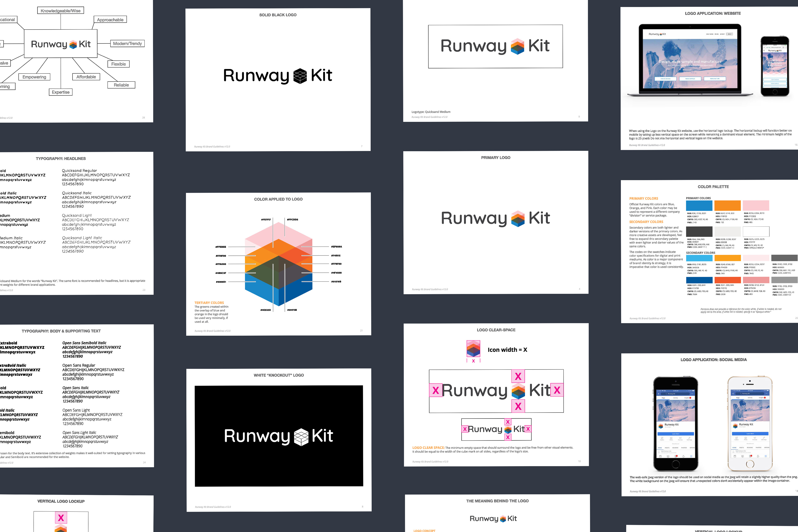Click the "Flexible" box

click(118, 64)
